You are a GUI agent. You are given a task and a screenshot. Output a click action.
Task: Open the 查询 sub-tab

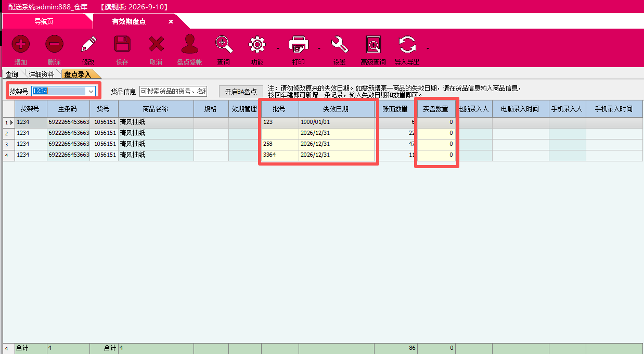point(12,74)
